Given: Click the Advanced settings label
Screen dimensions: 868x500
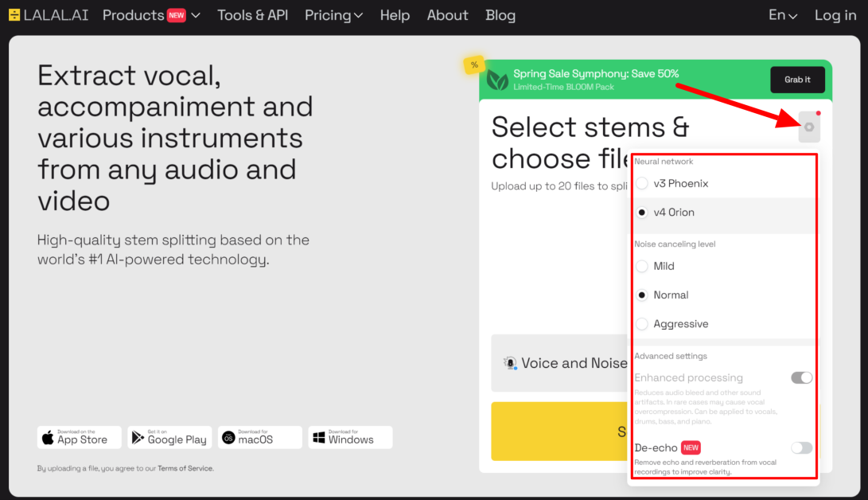Looking at the screenshot, I should pyautogui.click(x=671, y=356).
